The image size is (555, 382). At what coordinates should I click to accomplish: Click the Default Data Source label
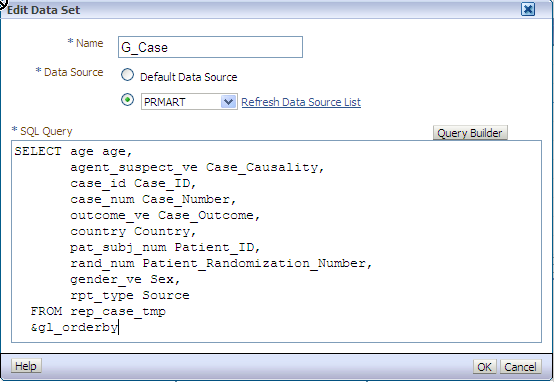(x=189, y=77)
